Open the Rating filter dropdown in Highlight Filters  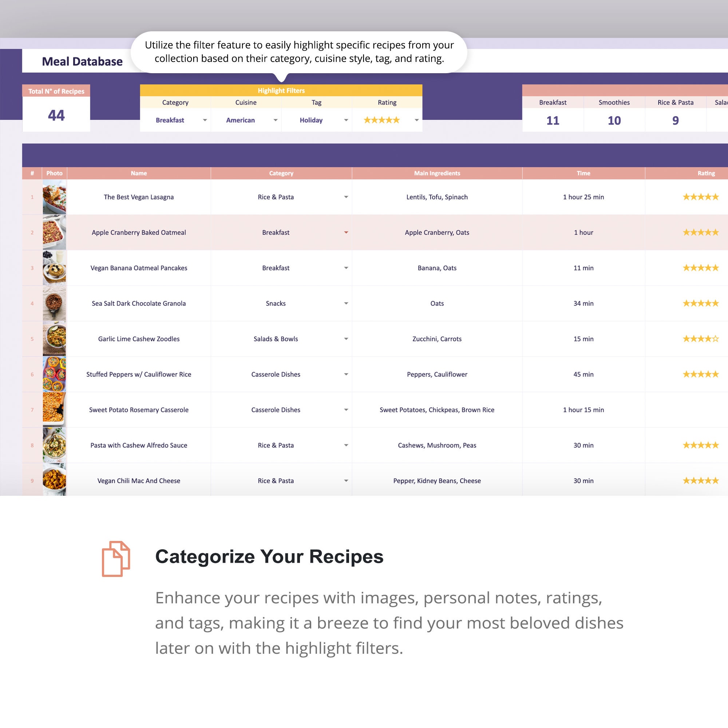(x=416, y=120)
